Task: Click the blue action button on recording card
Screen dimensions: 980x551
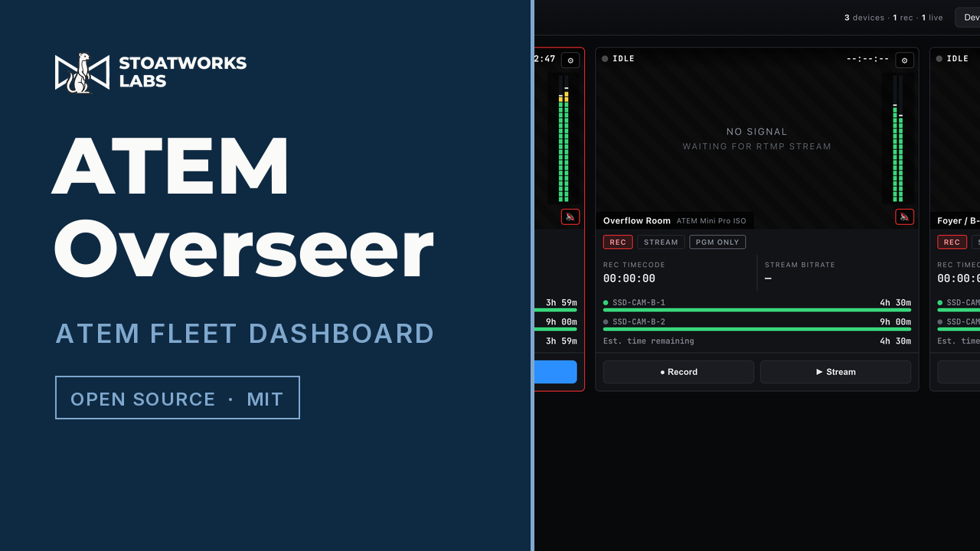Action: [556, 372]
